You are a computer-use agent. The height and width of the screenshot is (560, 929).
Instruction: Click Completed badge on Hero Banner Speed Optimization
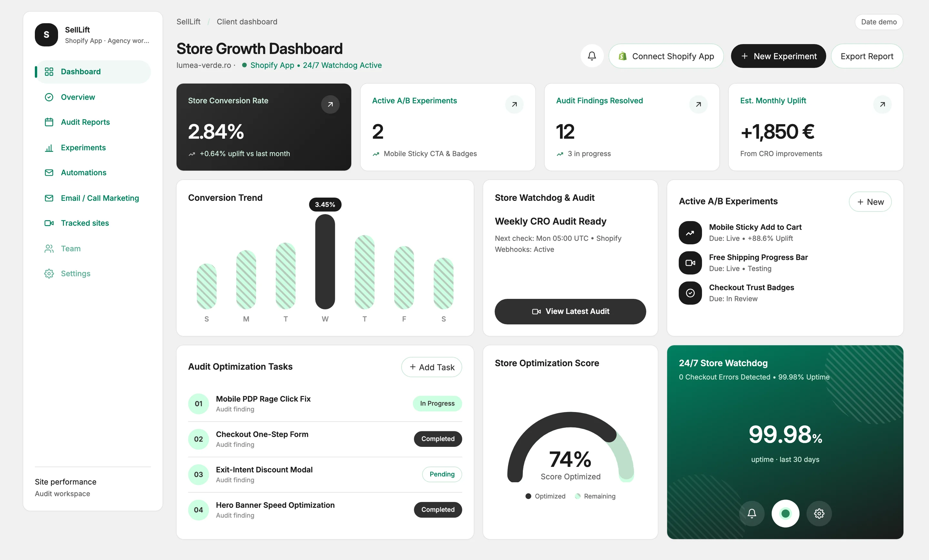pos(438,509)
